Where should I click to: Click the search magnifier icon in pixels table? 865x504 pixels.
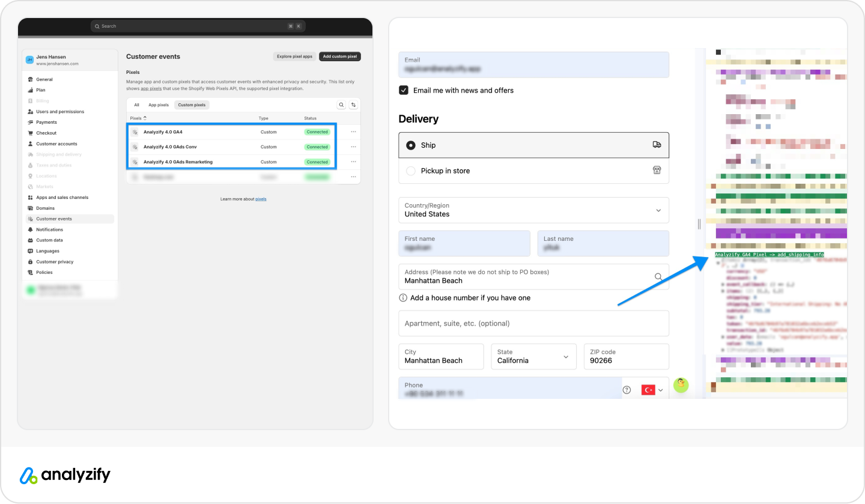tap(341, 105)
